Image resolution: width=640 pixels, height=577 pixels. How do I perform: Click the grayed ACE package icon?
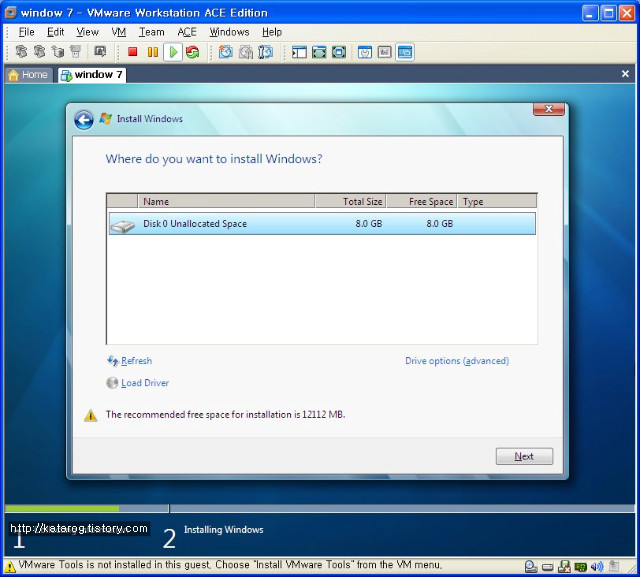pyautogui.click(x=58, y=52)
